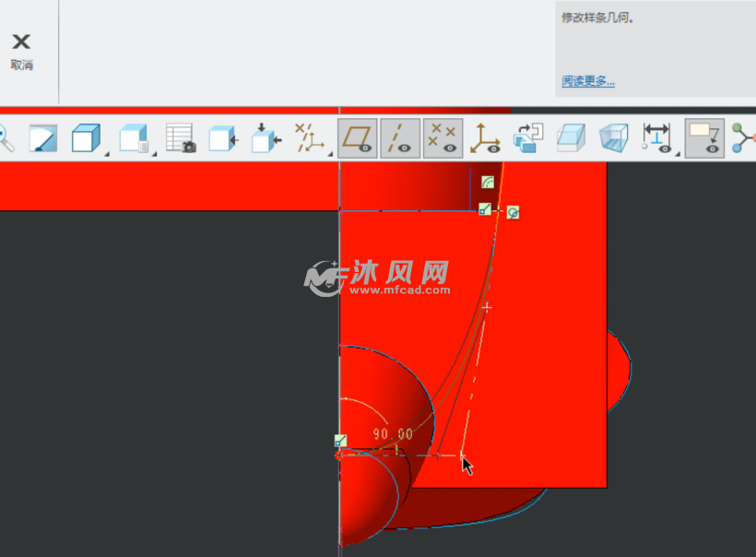Toggle coordinate system display

click(x=485, y=139)
